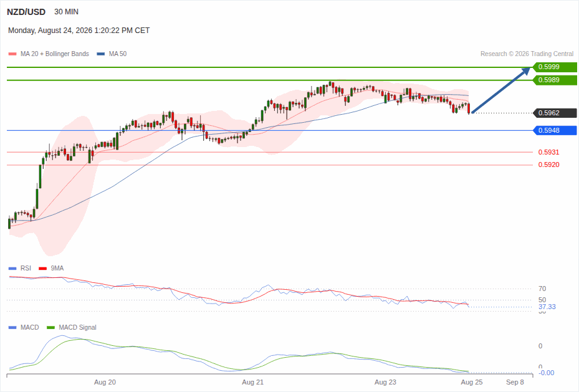Click the Research Trading Central copyright text
The image size is (579, 392).
point(527,54)
